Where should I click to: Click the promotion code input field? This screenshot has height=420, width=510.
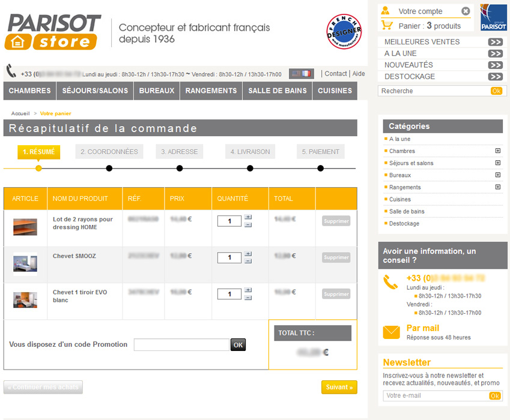pyautogui.click(x=181, y=345)
